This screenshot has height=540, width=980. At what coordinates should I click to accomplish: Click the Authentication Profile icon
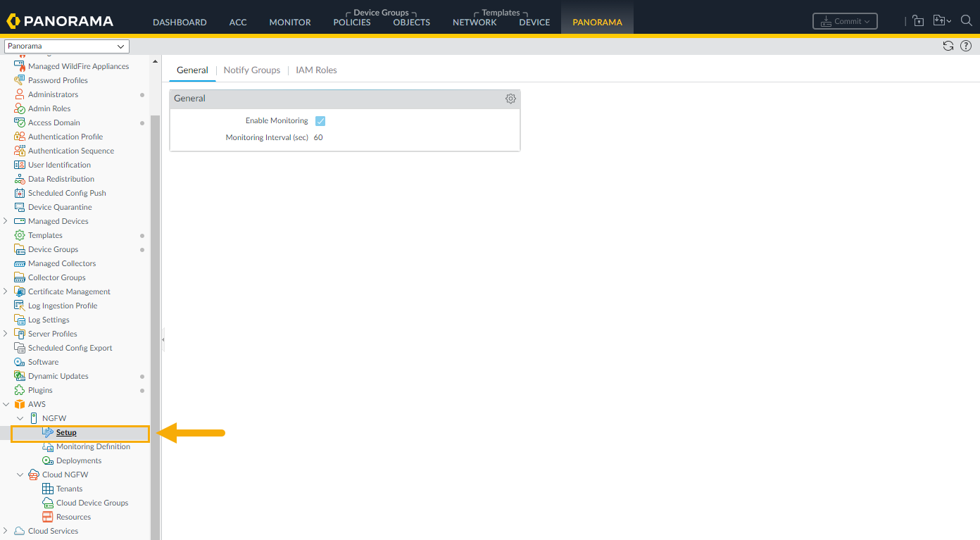coord(20,137)
